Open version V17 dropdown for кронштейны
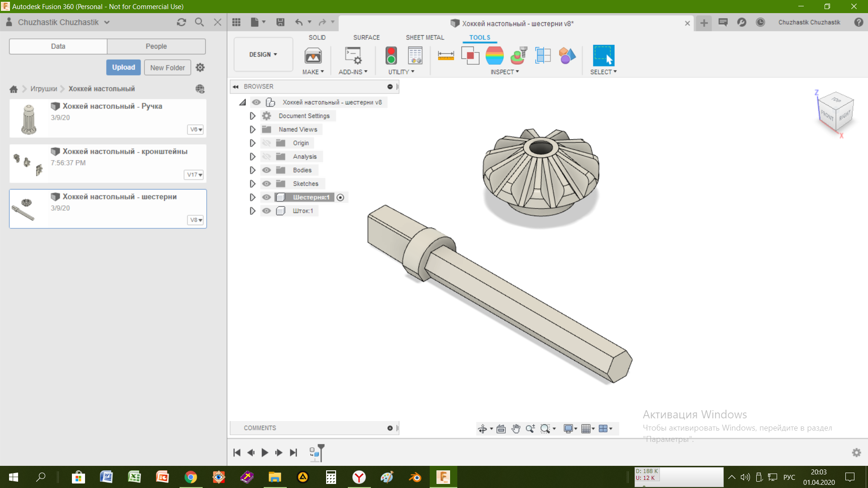This screenshot has width=868, height=488. tap(194, 175)
